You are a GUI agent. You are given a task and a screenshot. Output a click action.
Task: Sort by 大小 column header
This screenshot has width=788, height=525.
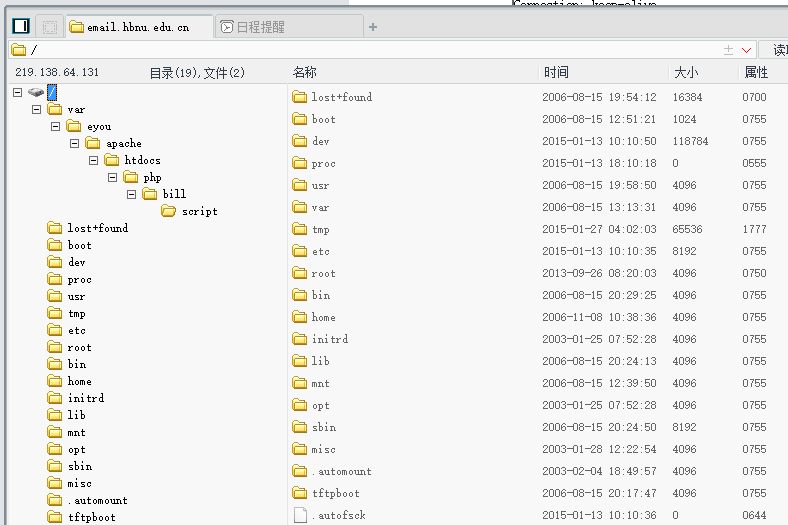coord(686,72)
